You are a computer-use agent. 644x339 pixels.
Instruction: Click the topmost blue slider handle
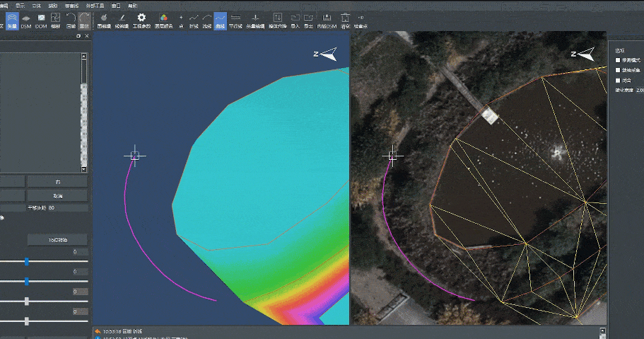(x=27, y=261)
